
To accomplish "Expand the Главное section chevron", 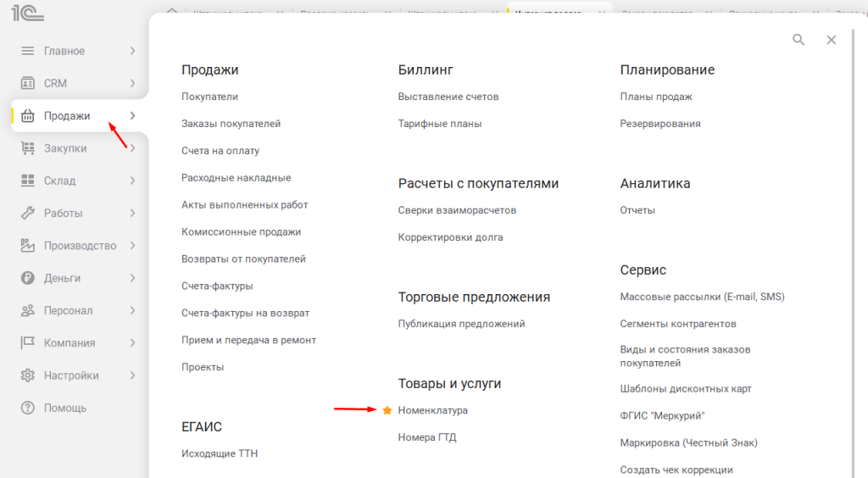I will click(132, 51).
